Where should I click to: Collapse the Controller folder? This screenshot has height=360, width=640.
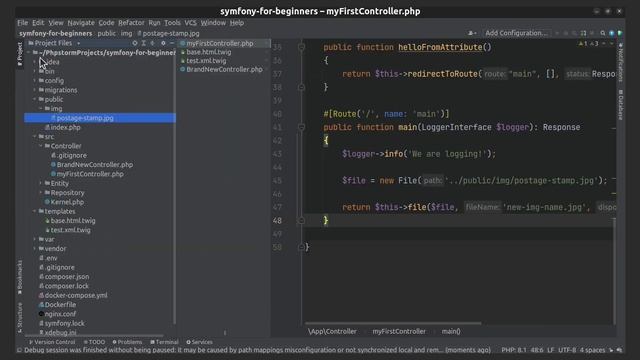click(41, 146)
